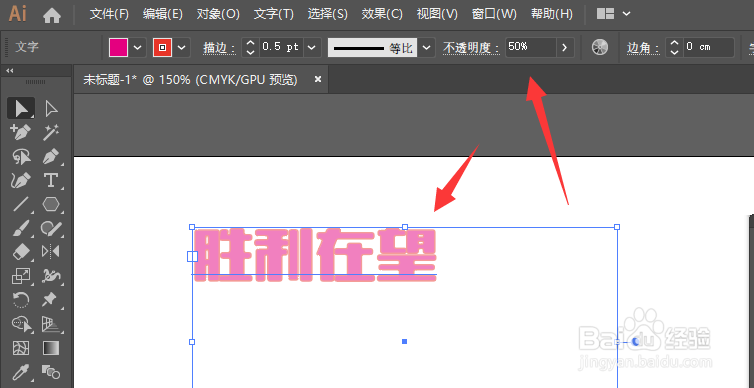Select the Shape Builder tool

click(21, 324)
